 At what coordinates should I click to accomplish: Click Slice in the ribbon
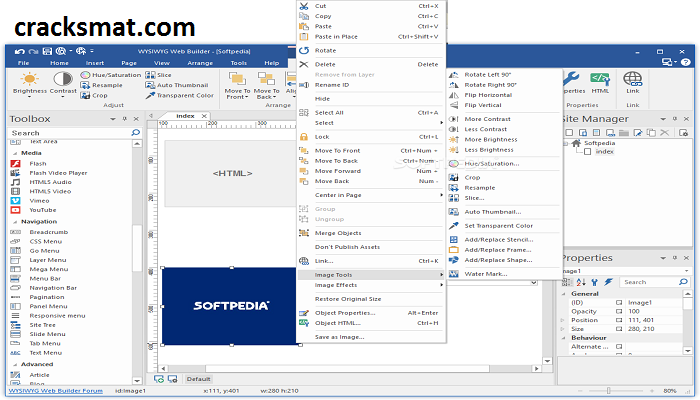159,75
